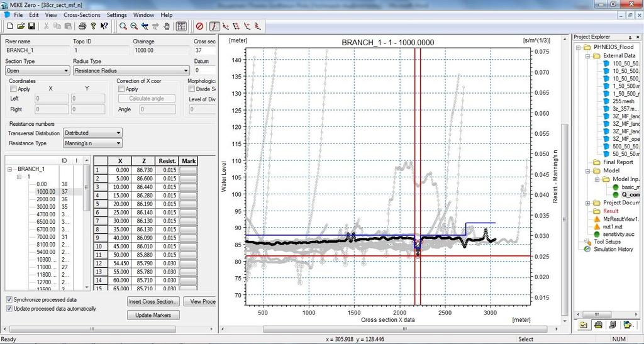Screen dimensions: 644x344
Task: Save the document with the floppy disk icon
Action: 31,26
